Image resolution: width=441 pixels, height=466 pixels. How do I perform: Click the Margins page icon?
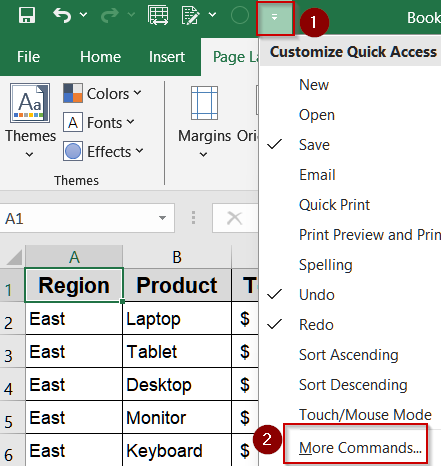(x=204, y=103)
